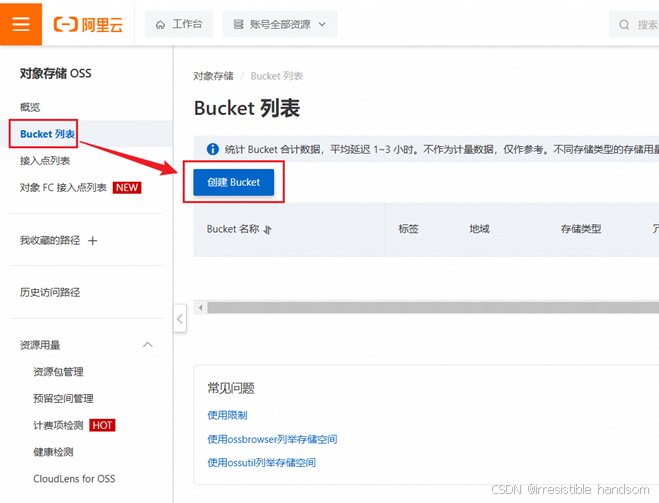659x503 pixels.
Task: Click the Bucket 列表 breadcrumb text
Action: tap(277, 76)
